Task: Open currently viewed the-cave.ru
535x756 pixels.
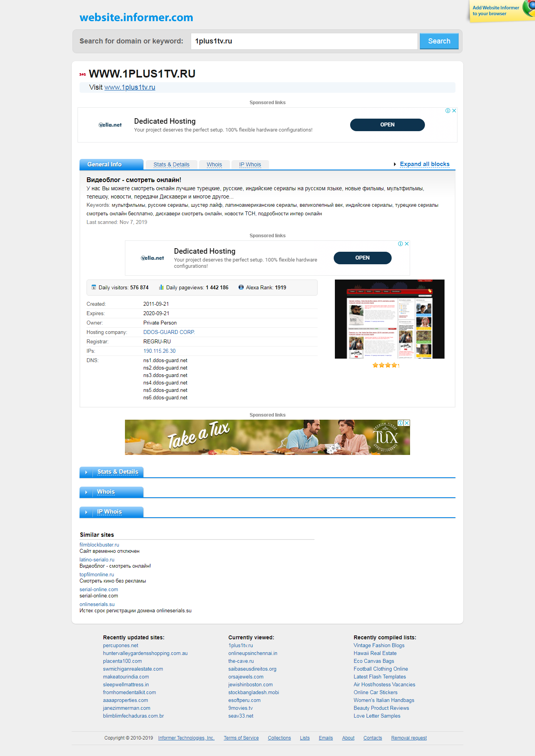Action: 241,661
